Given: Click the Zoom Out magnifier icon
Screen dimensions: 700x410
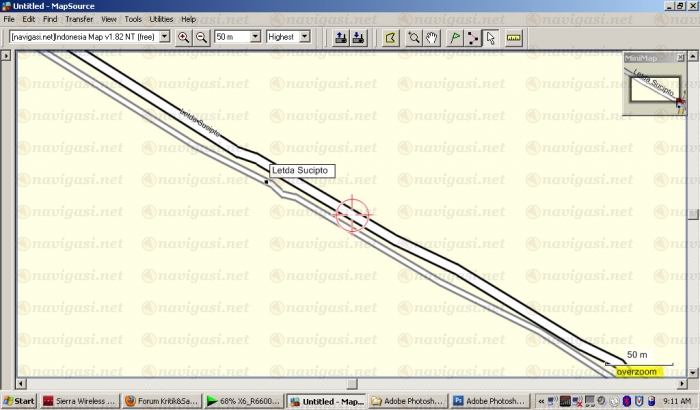Looking at the screenshot, I should click(201, 37).
